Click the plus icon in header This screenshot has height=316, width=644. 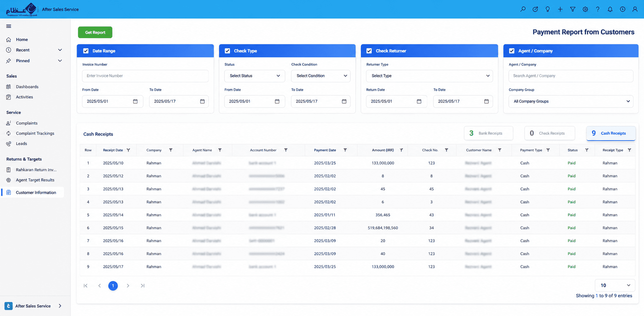coord(560,9)
